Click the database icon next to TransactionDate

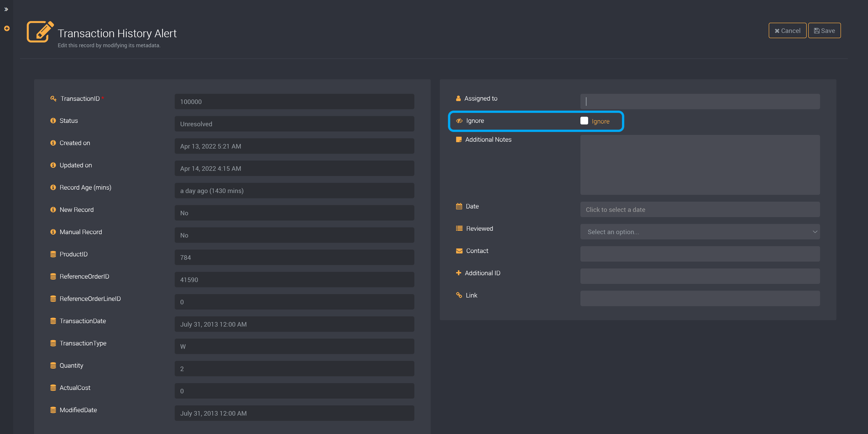coord(53,321)
